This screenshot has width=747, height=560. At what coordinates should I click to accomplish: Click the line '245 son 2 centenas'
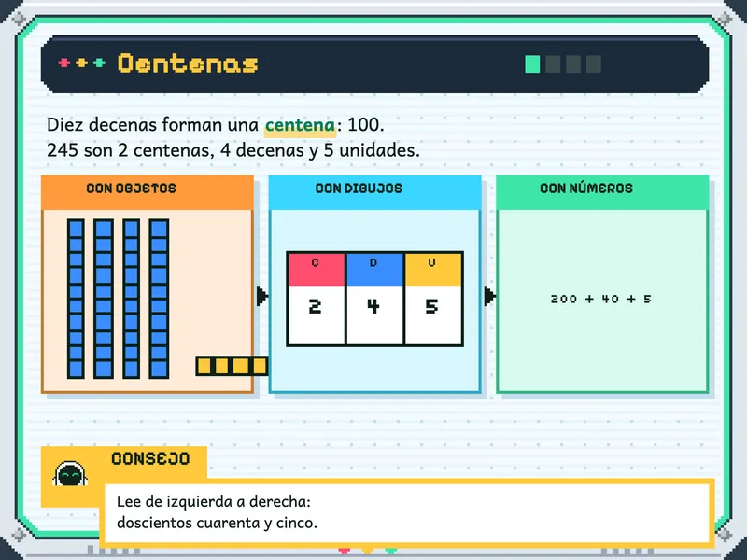[129, 150]
